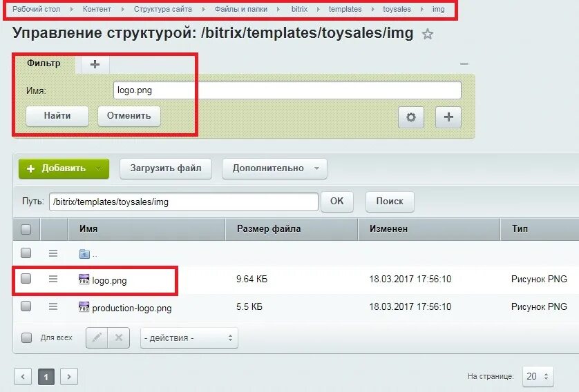Enable the 'Для всех' checkbox
This screenshot has height=392, width=579.
coord(26,337)
